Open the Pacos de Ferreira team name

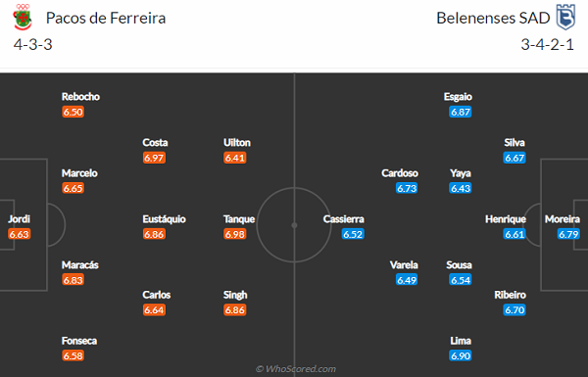(x=106, y=18)
